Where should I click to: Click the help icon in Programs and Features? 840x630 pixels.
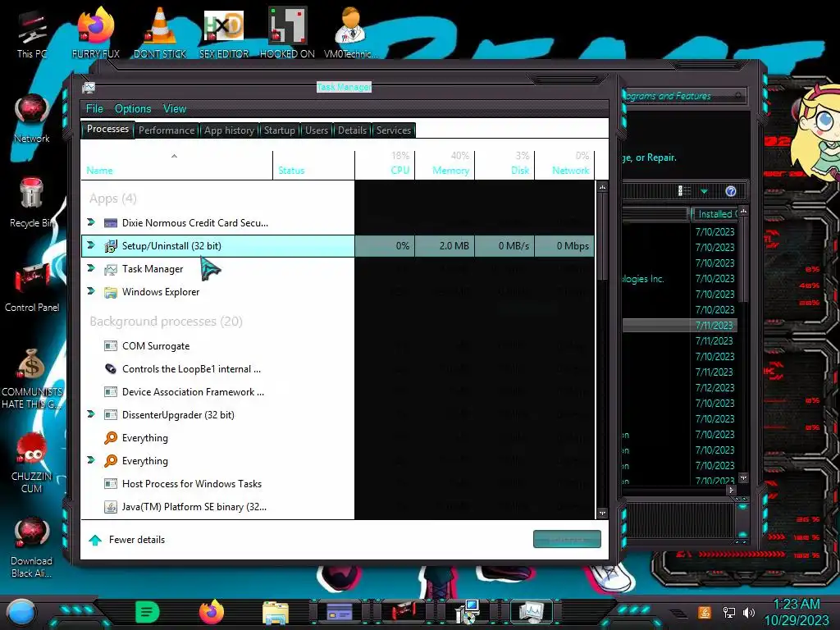click(731, 191)
